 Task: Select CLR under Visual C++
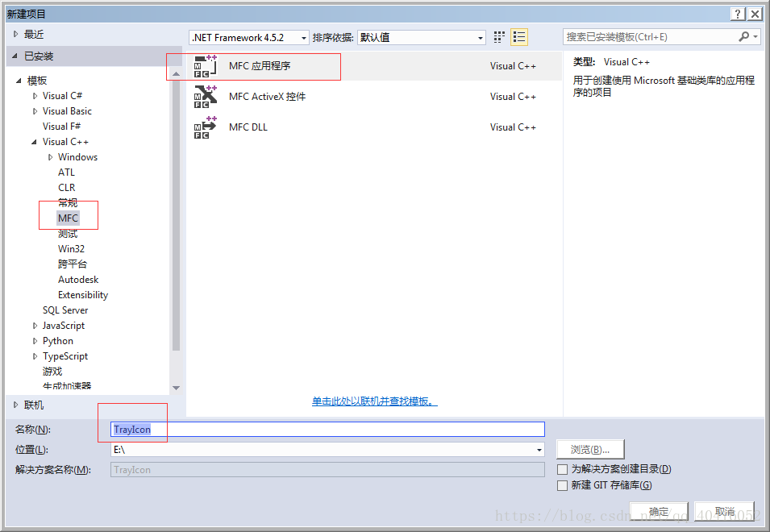(67, 188)
